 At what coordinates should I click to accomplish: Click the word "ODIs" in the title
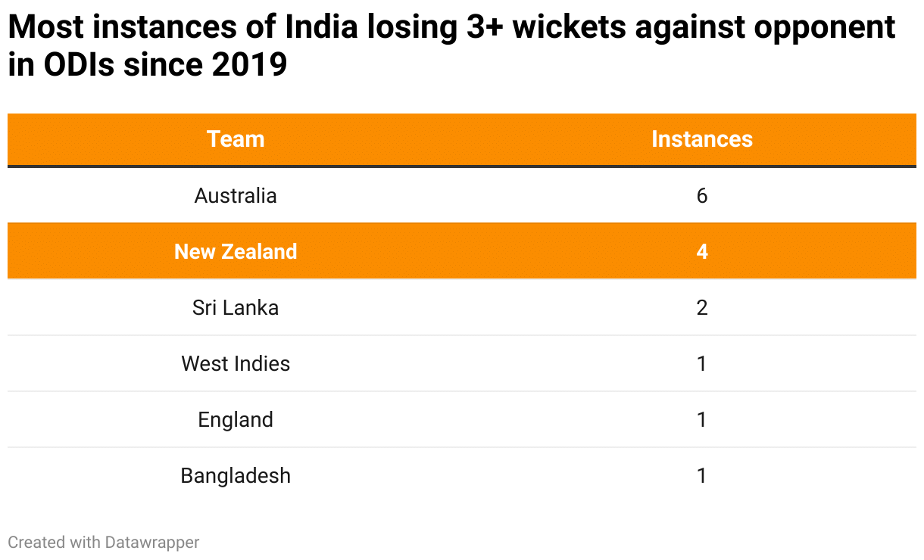point(75,66)
